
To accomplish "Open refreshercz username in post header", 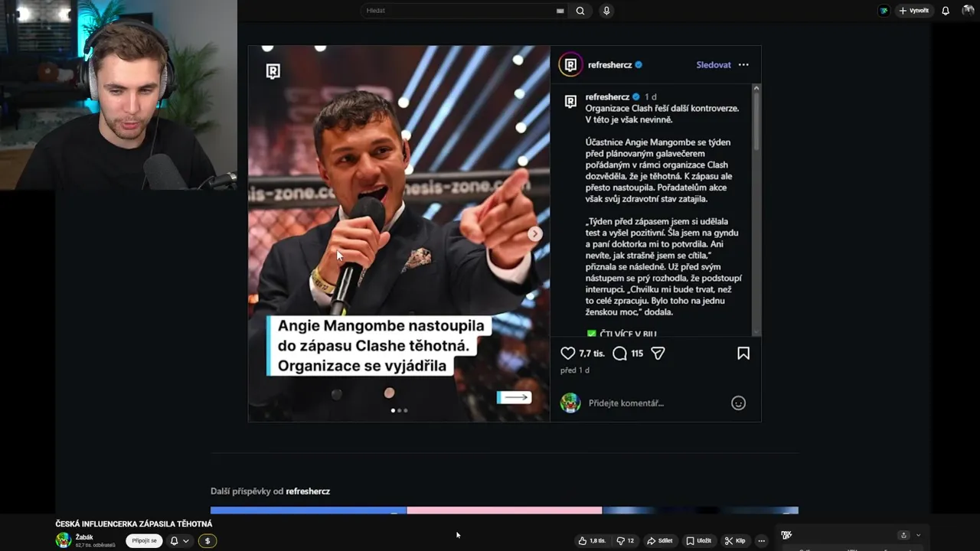I will click(x=609, y=65).
